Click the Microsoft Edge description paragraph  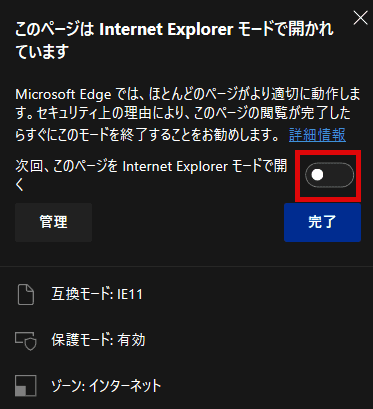point(188,115)
